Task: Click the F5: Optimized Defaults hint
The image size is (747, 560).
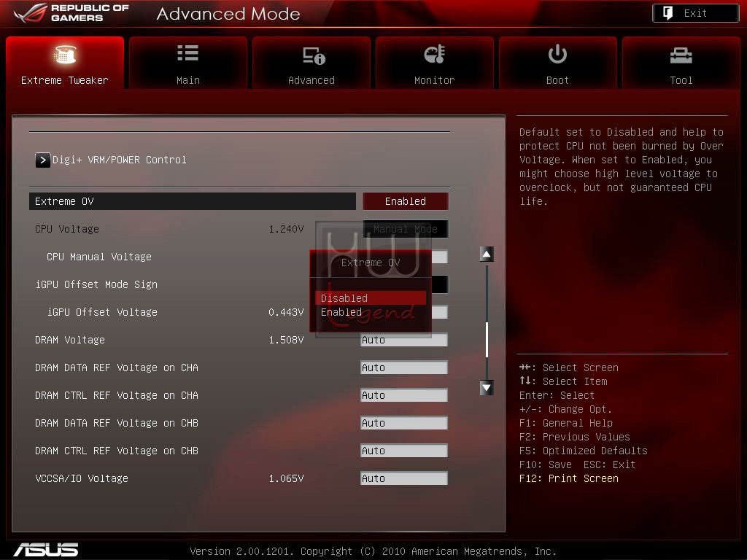Action: click(x=584, y=451)
